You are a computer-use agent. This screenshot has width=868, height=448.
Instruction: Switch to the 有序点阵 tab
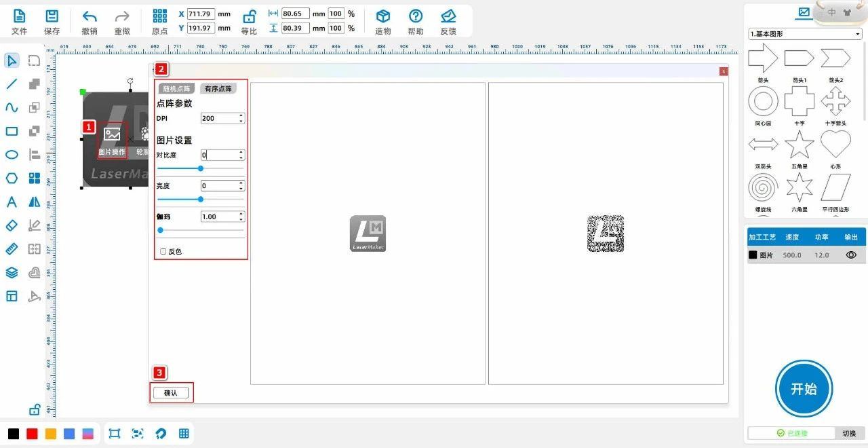218,89
